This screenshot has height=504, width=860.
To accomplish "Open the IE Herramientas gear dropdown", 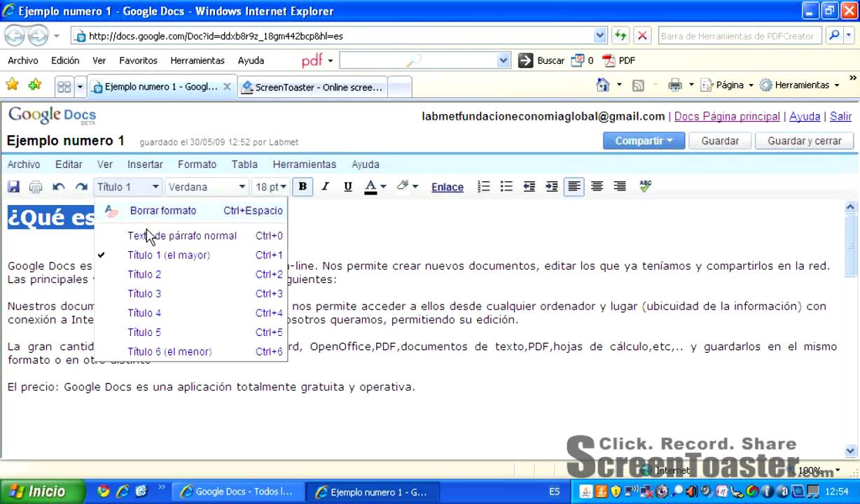I will pos(800,85).
